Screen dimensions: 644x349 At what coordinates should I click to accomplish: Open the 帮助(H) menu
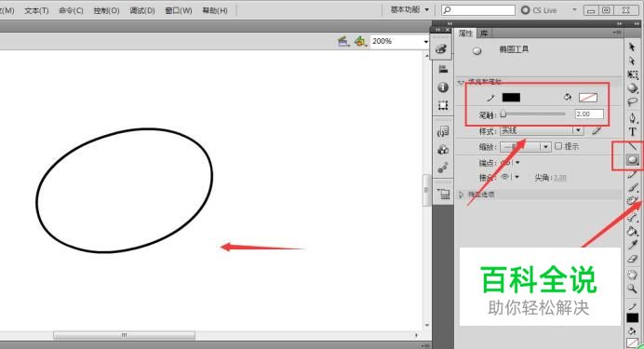coord(215,10)
